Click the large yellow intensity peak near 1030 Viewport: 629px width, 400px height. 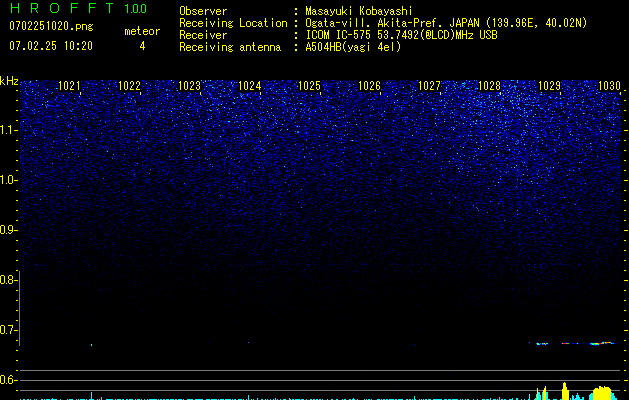(x=602, y=393)
